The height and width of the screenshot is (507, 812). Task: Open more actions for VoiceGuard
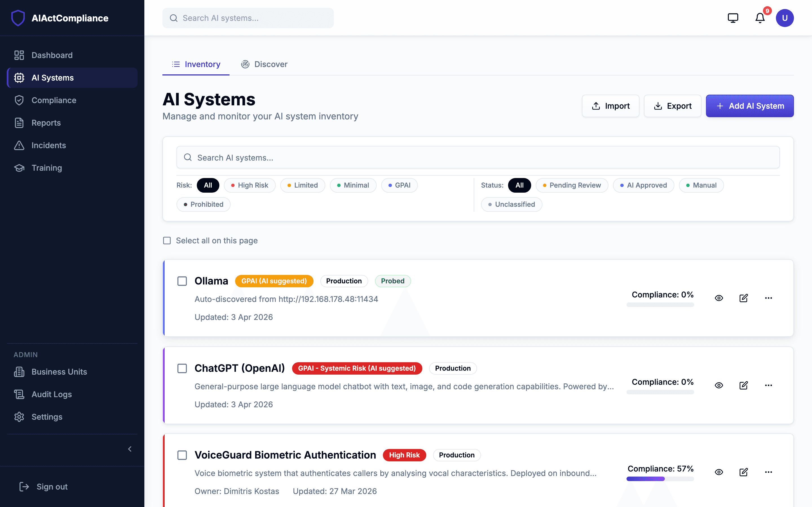tap(768, 472)
